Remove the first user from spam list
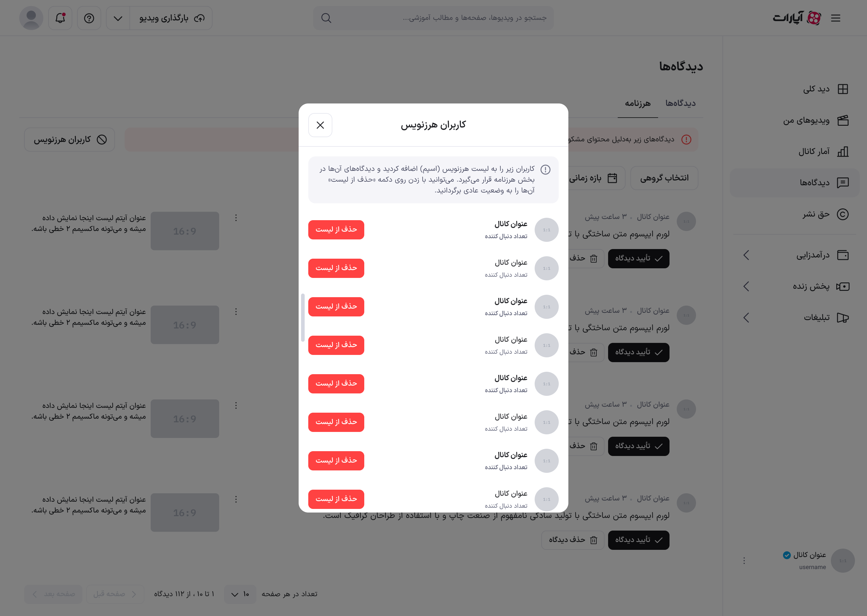This screenshot has height=616, width=867. (x=336, y=229)
